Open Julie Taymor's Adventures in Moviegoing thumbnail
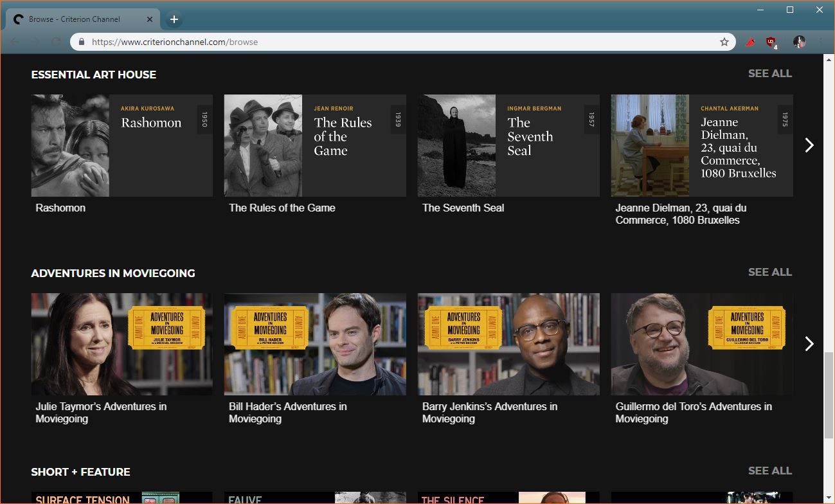Screen dimensions: 835x504 tap(122, 344)
